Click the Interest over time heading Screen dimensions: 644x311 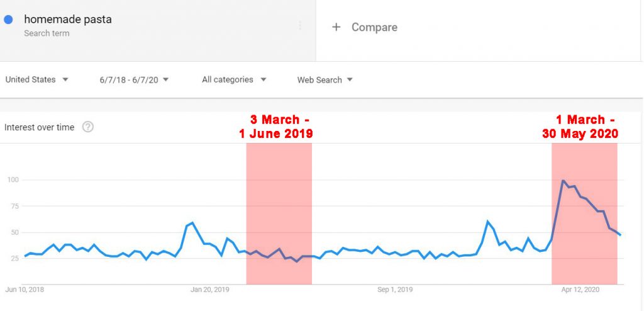click(x=40, y=127)
